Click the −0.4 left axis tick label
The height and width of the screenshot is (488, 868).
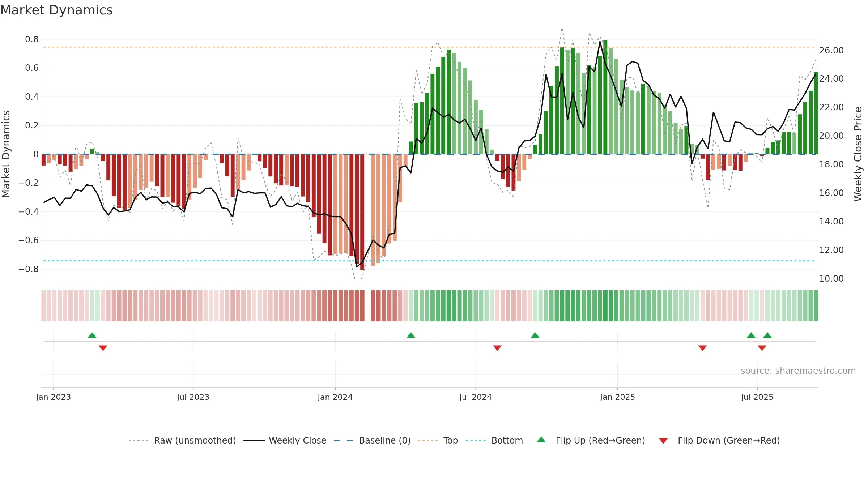click(x=29, y=211)
